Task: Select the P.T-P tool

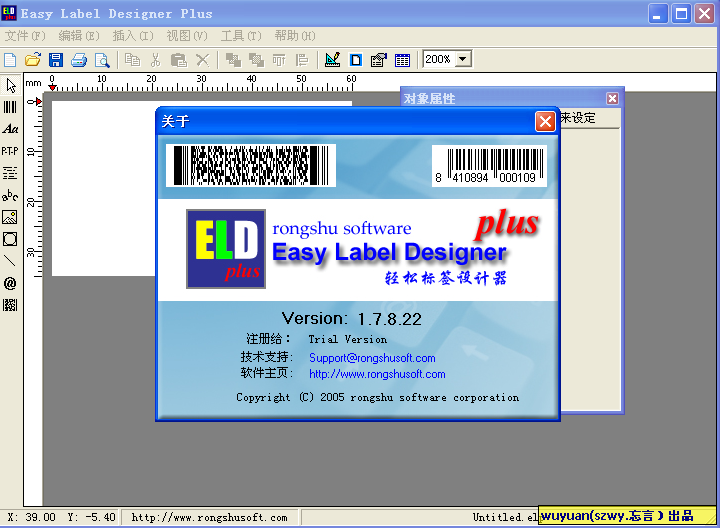Action: pos(10,151)
